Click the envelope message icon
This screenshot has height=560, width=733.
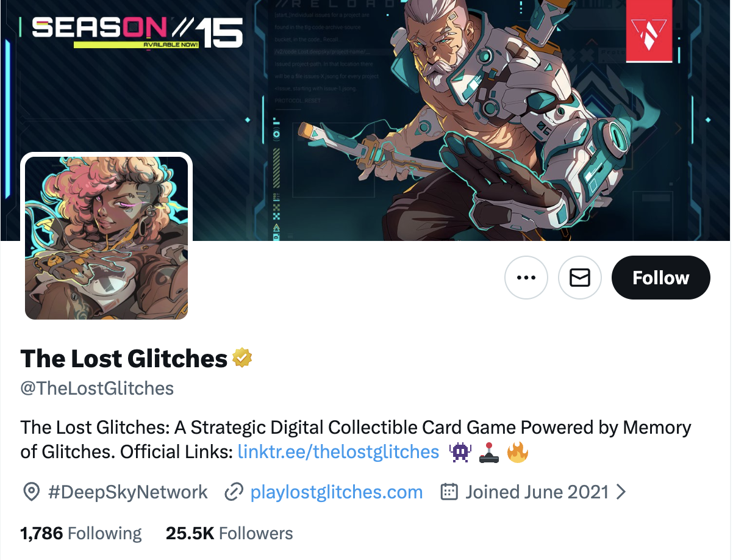coord(580,278)
